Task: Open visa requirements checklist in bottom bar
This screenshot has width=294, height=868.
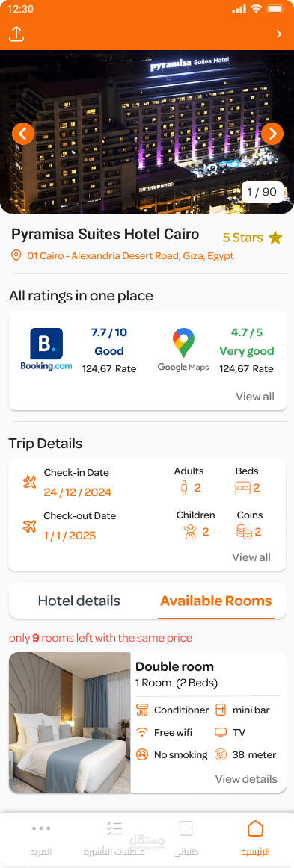Action: (114, 837)
